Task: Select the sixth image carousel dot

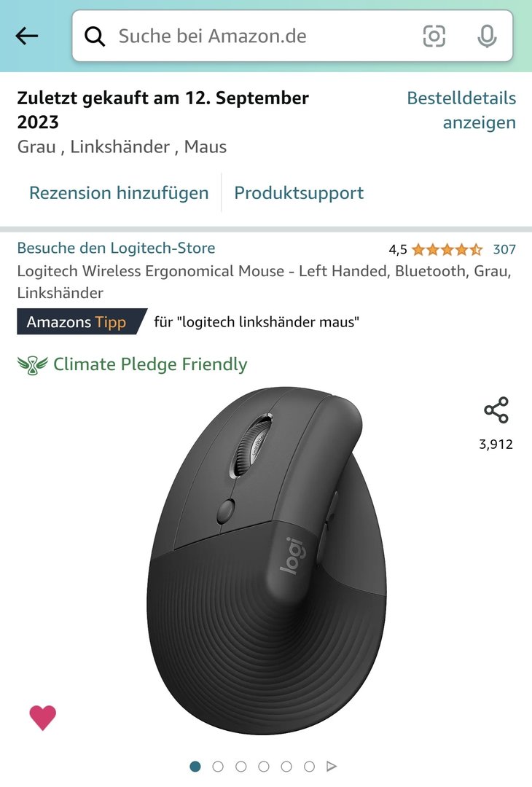Action: [309, 767]
